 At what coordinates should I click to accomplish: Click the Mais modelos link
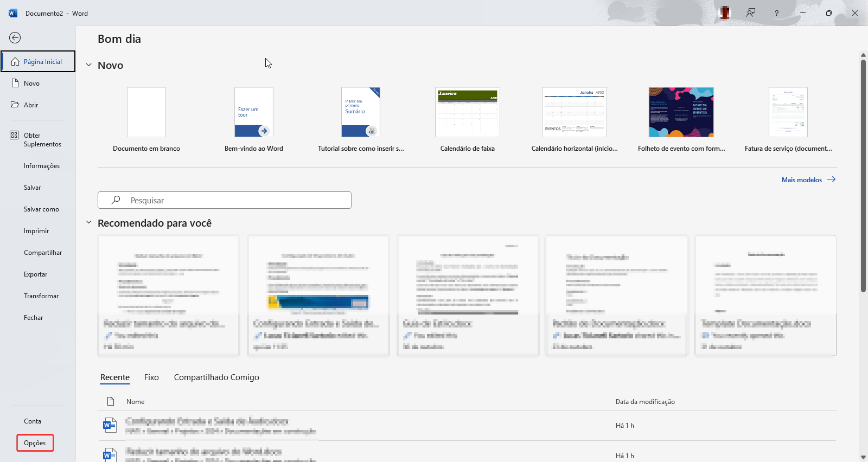click(808, 180)
